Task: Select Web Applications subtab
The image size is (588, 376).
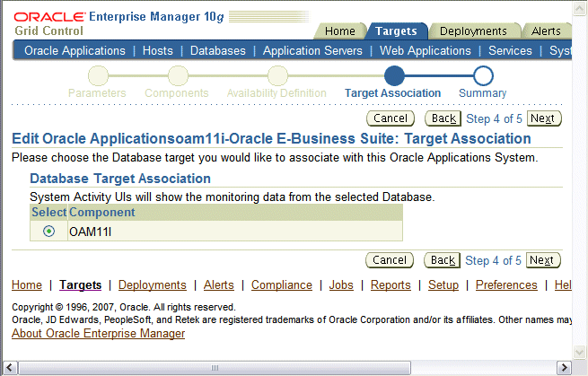Action: point(426,50)
